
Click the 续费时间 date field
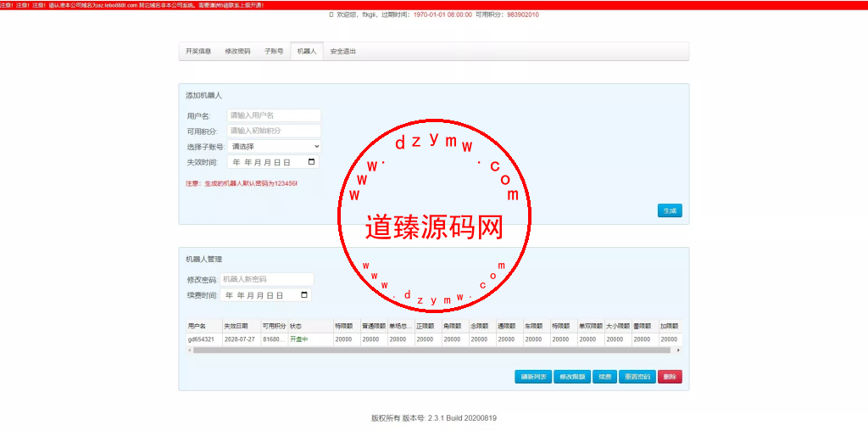pyautogui.click(x=265, y=295)
